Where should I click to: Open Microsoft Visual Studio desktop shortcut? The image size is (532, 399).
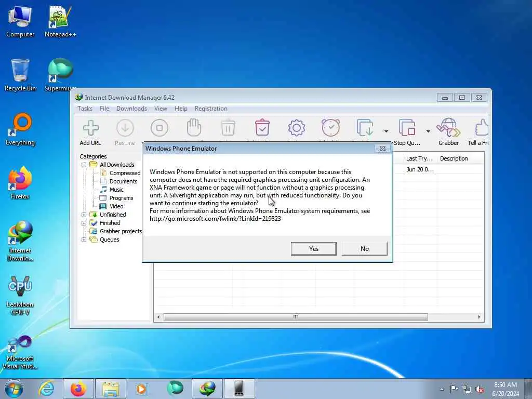[x=20, y=352]
